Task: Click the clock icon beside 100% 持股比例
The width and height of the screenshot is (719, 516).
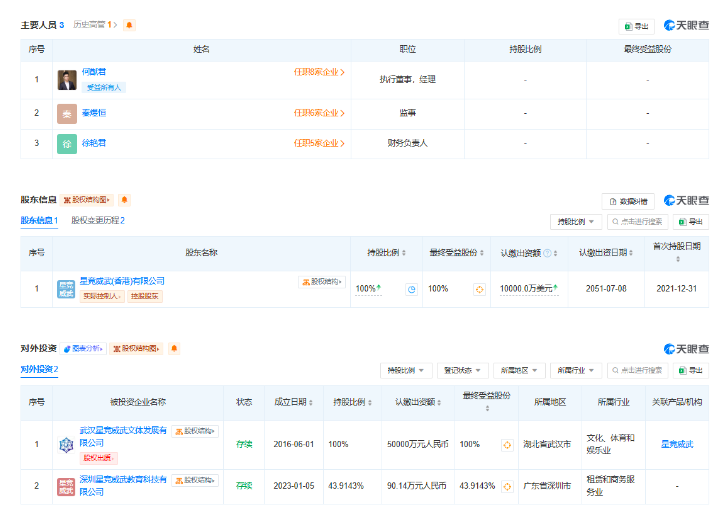Action: (411, 289)
